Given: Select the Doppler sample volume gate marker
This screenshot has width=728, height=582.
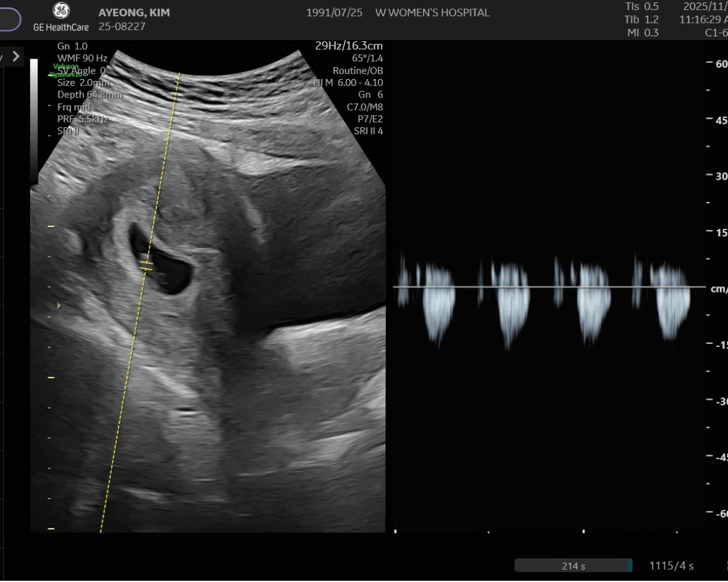Looking at the screenshot, I should point(146,265).
